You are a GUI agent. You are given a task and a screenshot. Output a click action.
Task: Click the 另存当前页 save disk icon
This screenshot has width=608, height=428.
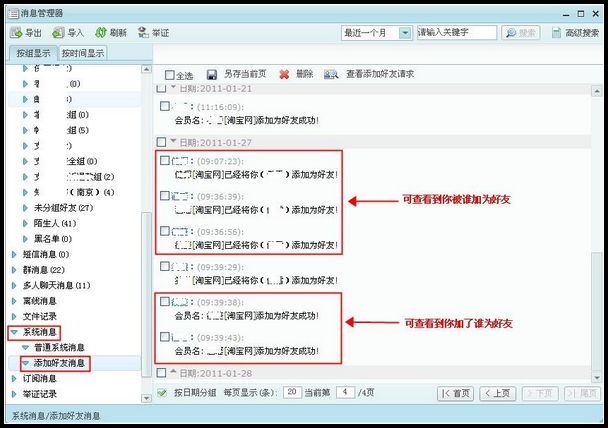click(212, 74)
